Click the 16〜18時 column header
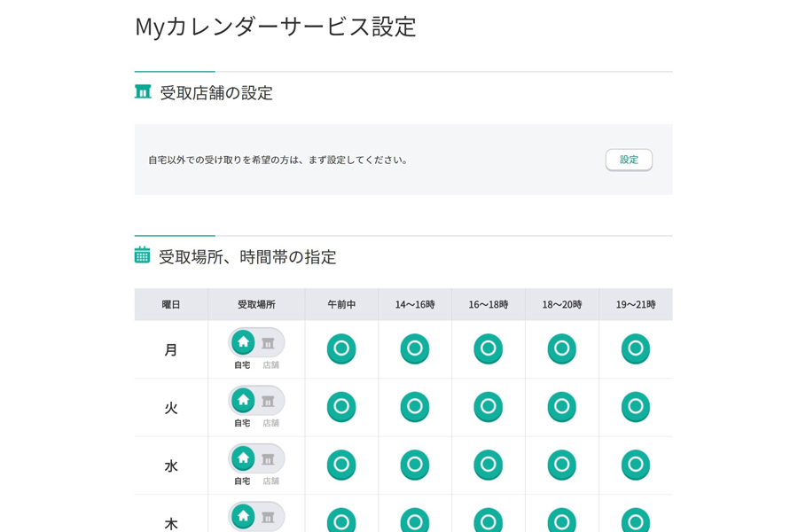This screenshot has height=532, width=798. [489, 304]
